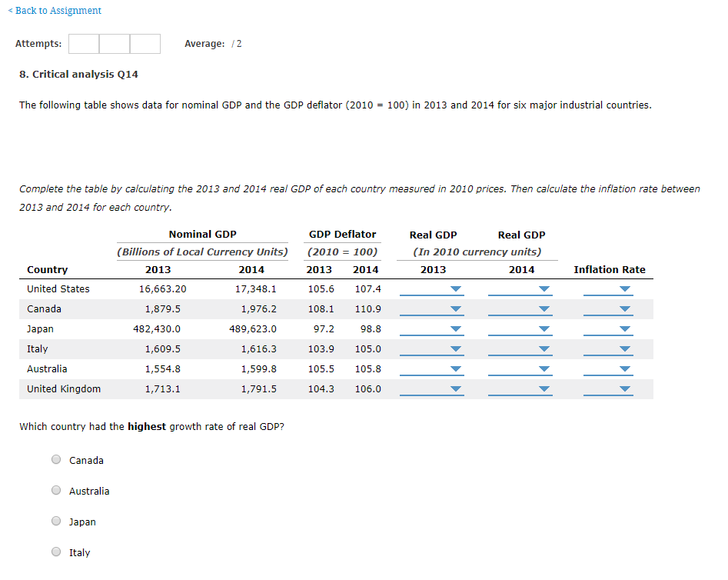The image size is (728, 580).
Task: Expand Japan Inflation Rate dropdown
Action: (x=609, y=329)
